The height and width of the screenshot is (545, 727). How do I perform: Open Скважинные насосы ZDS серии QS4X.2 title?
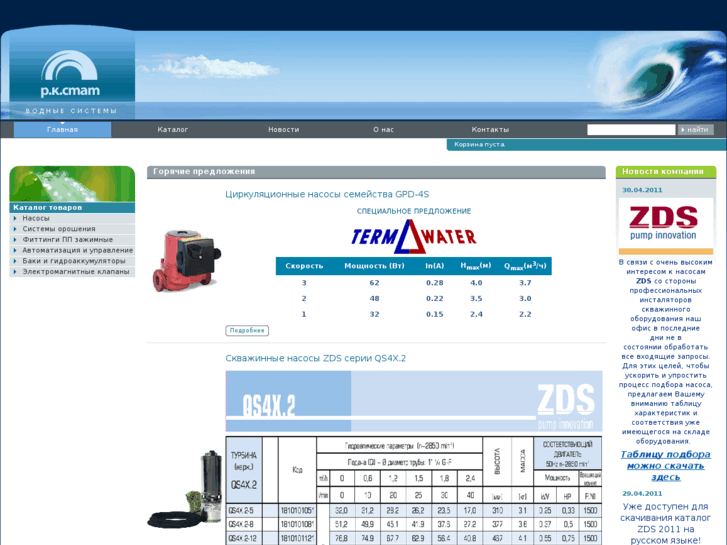click(x=315, y=358)
